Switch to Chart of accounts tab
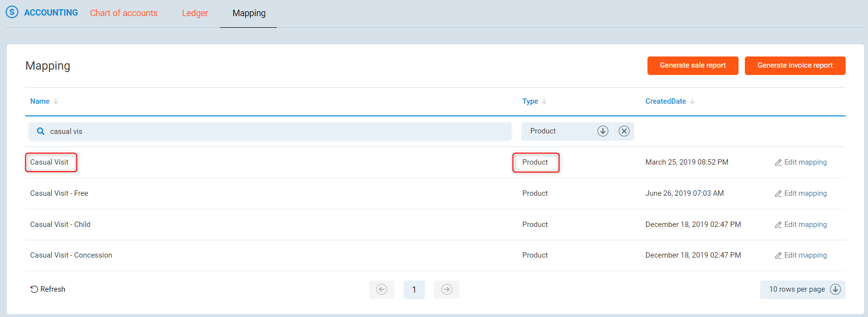 coord(124,13)
